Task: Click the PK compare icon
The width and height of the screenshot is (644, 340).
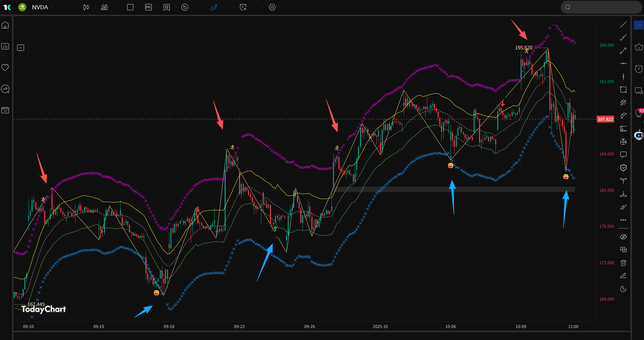Action: pos(148,7)
